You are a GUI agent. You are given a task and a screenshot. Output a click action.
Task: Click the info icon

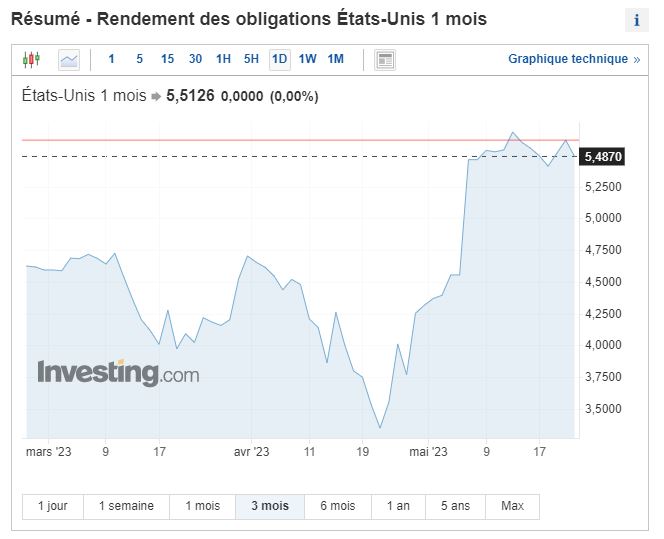[x=636, y=21]
